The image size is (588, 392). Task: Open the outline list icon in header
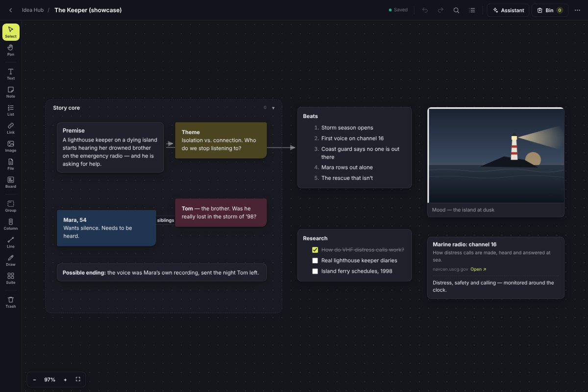tap(472, 10)
